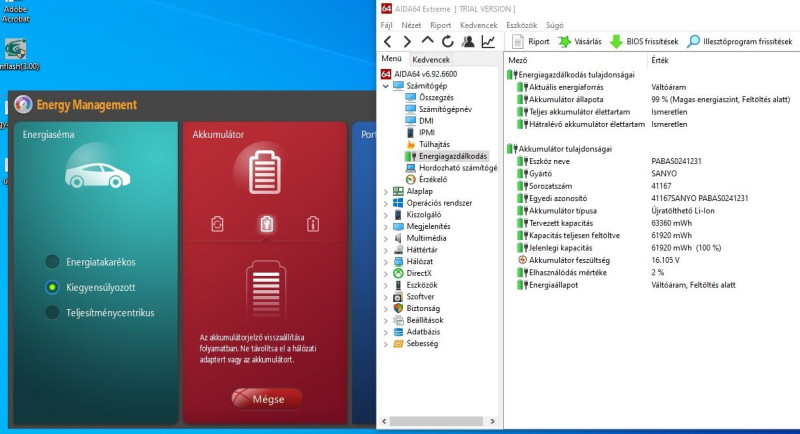
Task: Refresh the AIDA64 page
Action: [447, 42]
